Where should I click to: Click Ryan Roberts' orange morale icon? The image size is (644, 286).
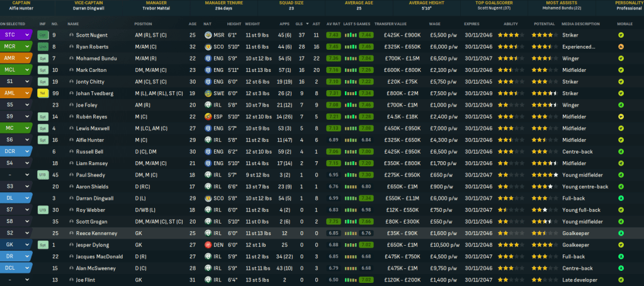pyautogui.click(x=621, y=47)
